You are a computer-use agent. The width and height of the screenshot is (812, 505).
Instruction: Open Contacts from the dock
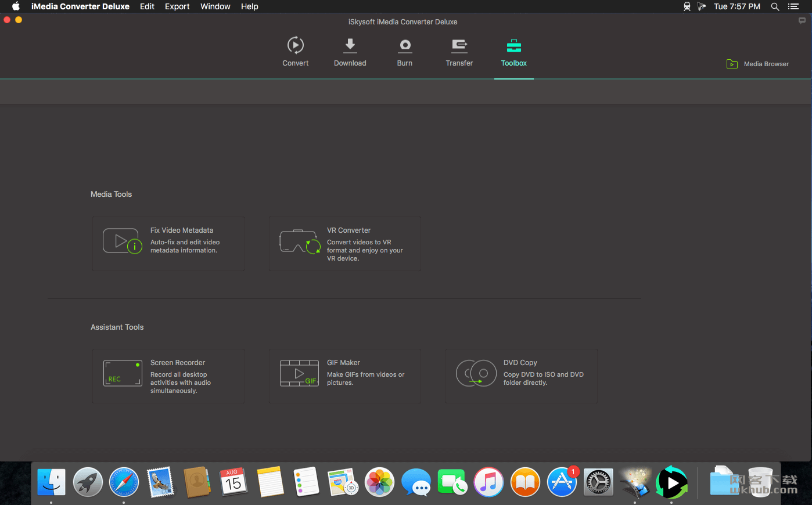[197, 482]
